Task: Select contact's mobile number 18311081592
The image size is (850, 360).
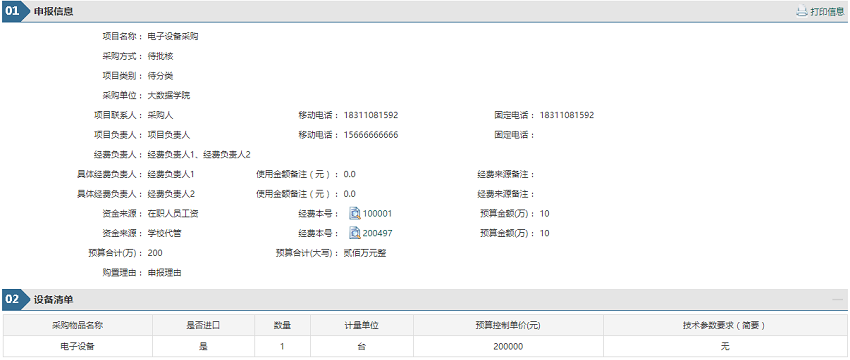Action: 371,115
